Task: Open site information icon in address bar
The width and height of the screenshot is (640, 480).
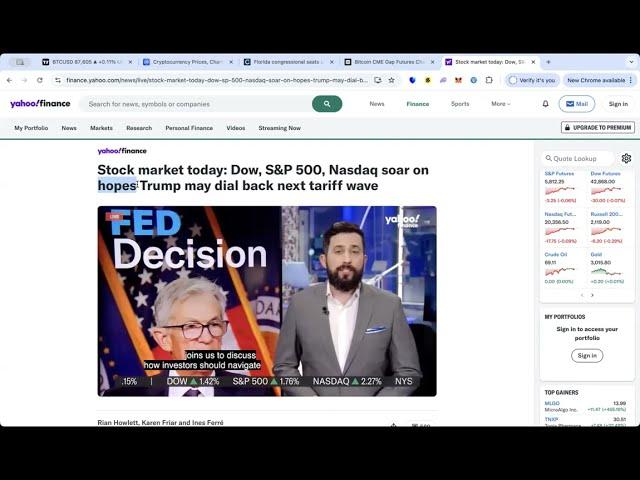Action: tap(58, 80)
